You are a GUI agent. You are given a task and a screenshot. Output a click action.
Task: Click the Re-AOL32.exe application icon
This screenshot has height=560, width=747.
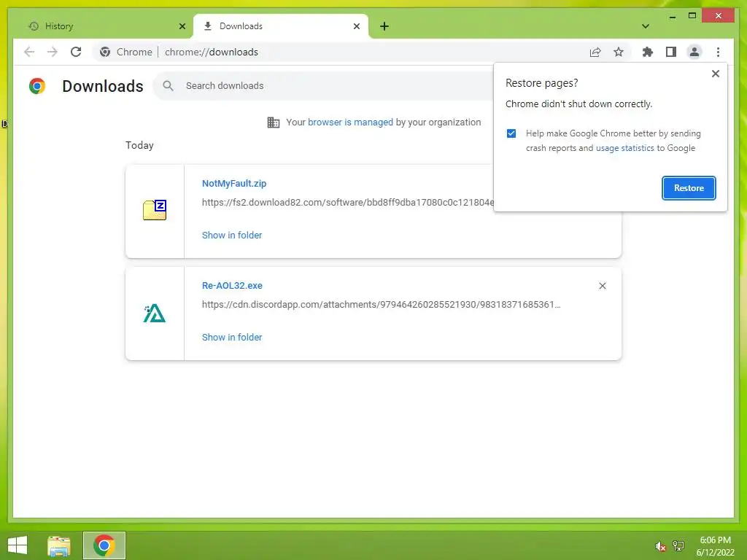tap(155, 314)
